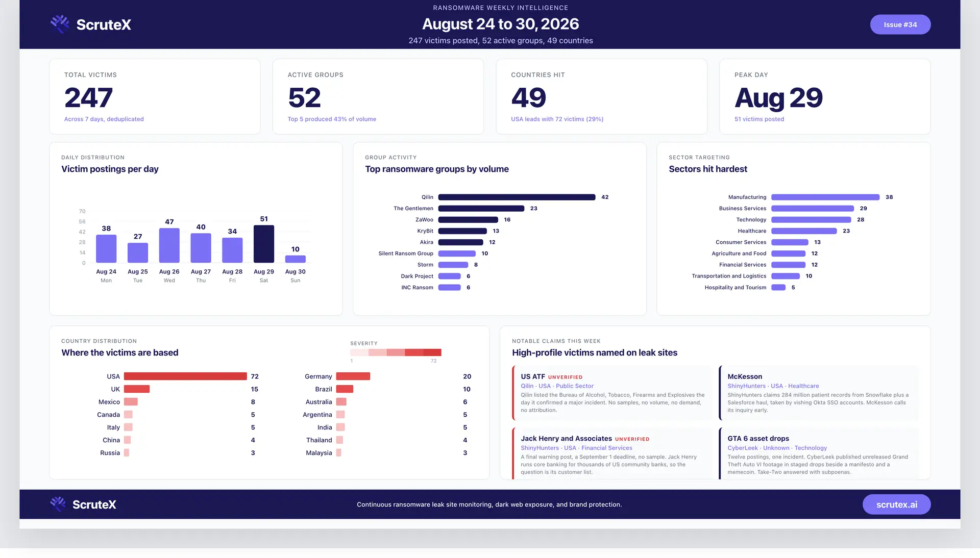This screenshot has height=558, width=980.
Task: Open the US ATF claim card title
Action: point(532,376)
